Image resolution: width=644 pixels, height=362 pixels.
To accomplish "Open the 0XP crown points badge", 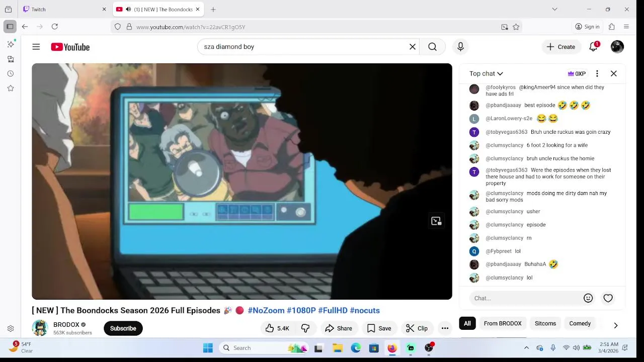I will point(577,73).
